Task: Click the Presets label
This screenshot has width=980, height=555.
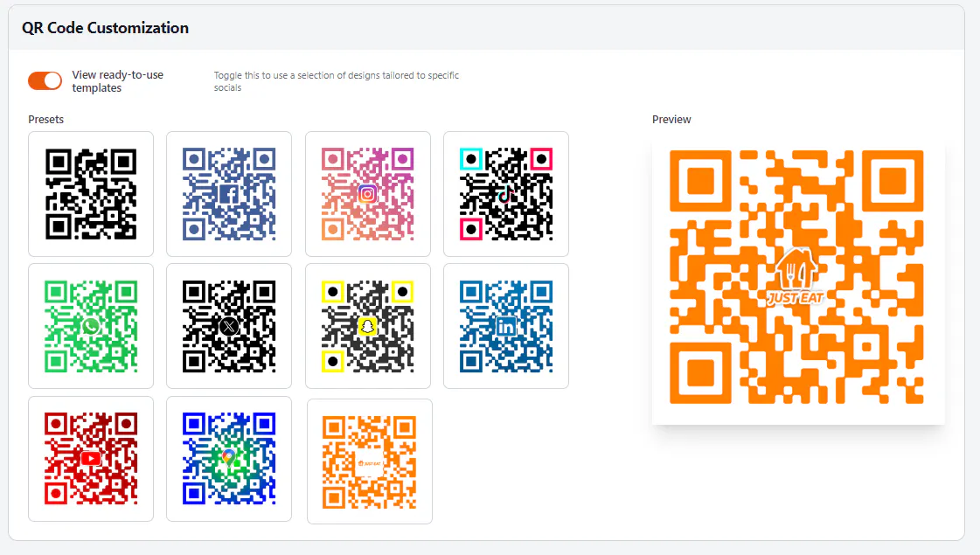Action: tap(45, 120)
